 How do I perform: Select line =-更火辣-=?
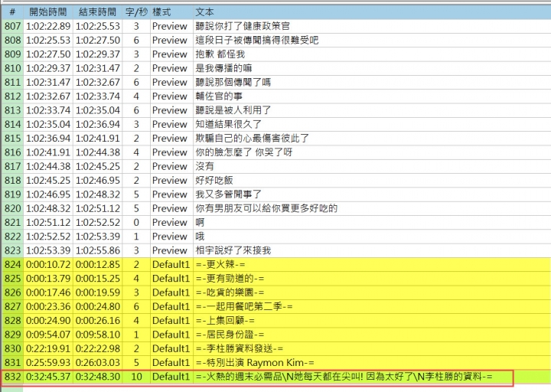(220, 264)
